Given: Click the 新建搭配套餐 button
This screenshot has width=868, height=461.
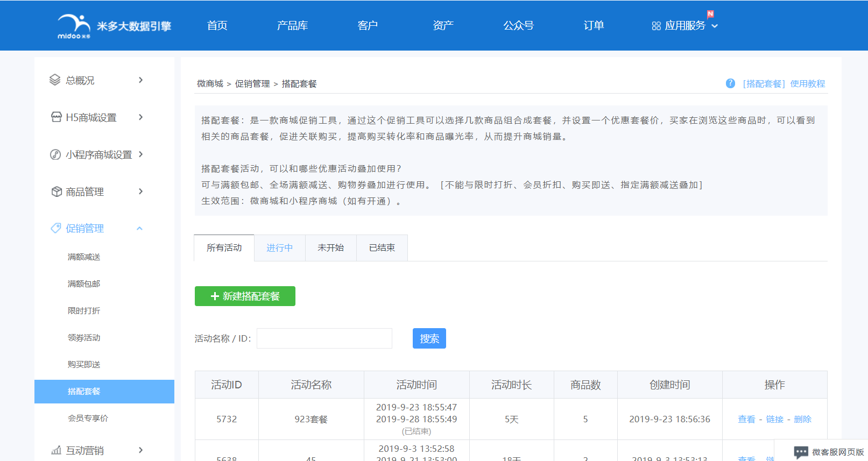Looking at the screenshot, I should tap(245, 296).
